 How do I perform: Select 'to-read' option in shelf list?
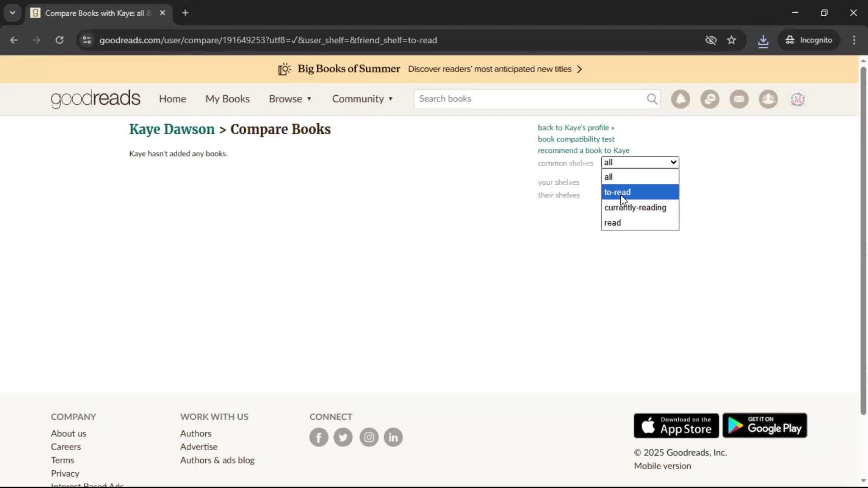point(640,192)
